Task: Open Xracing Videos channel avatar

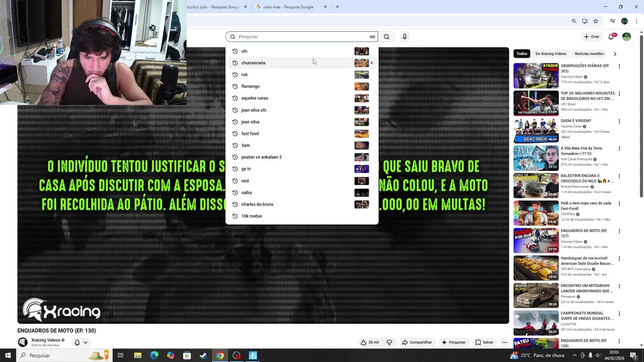Action: pos(23,342)
